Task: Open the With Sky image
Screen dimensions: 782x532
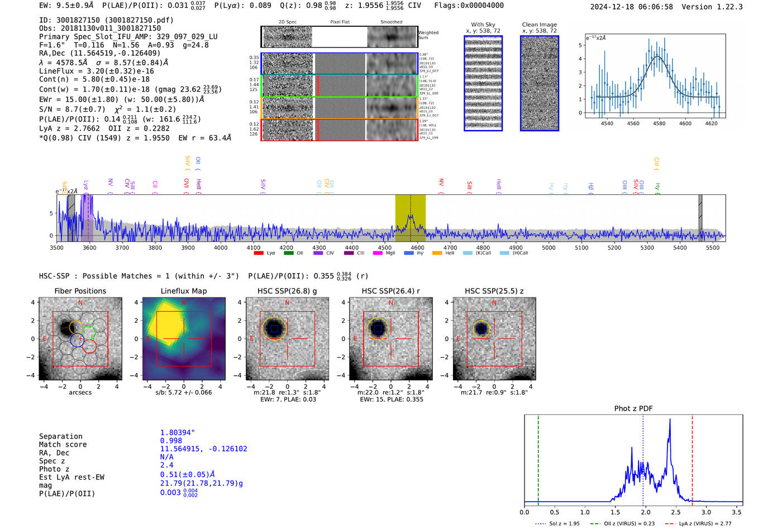Action: 483,83
